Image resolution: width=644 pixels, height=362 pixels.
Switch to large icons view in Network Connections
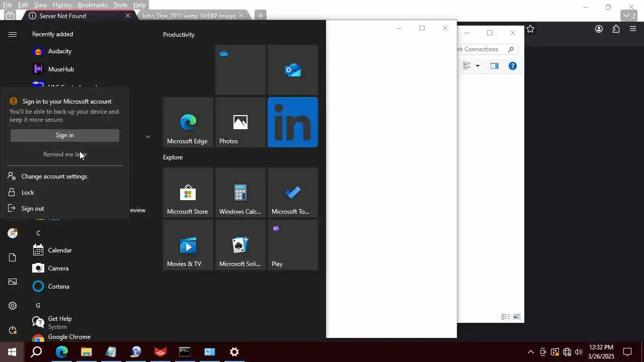[x=517, y=317]
